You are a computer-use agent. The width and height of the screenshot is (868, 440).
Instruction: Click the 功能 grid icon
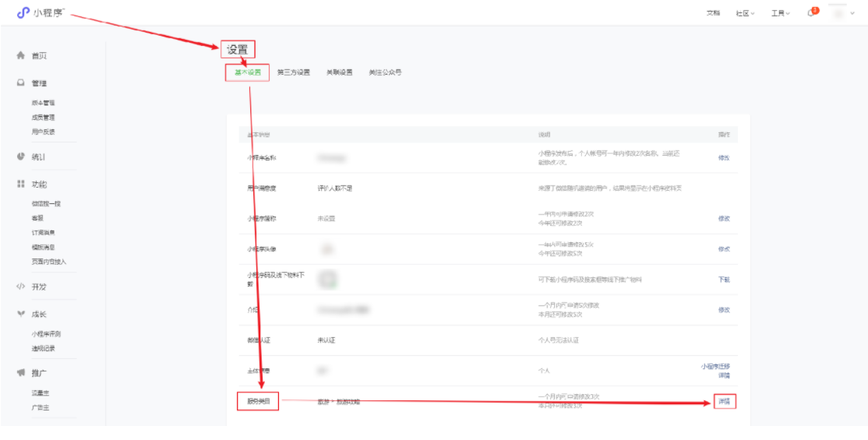coord(21,185)
